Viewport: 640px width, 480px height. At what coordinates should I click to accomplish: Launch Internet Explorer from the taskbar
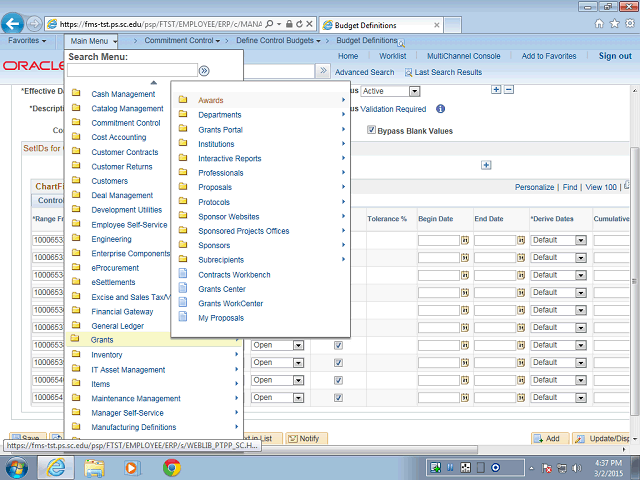(56, 467)
